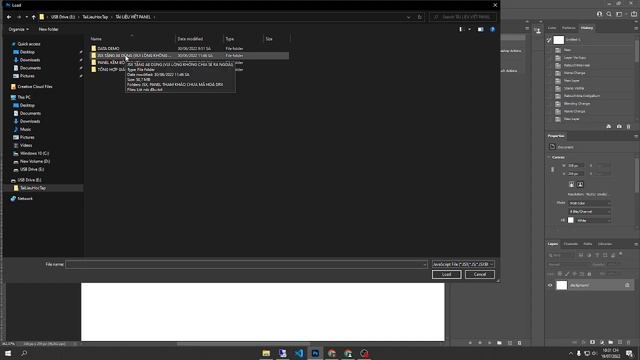640x360 pixels.
Task: Click the Cancel button
Action: click(x=480, y=275)
